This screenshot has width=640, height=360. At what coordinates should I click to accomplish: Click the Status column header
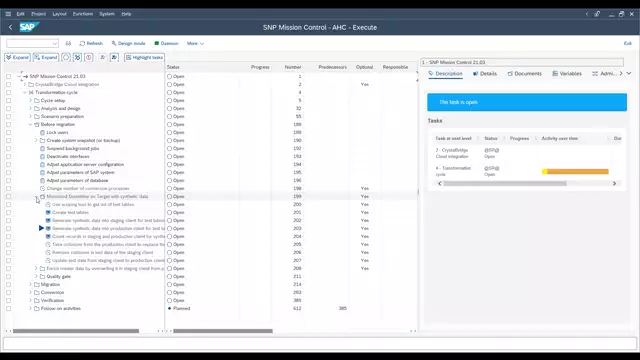pos(173,67)
